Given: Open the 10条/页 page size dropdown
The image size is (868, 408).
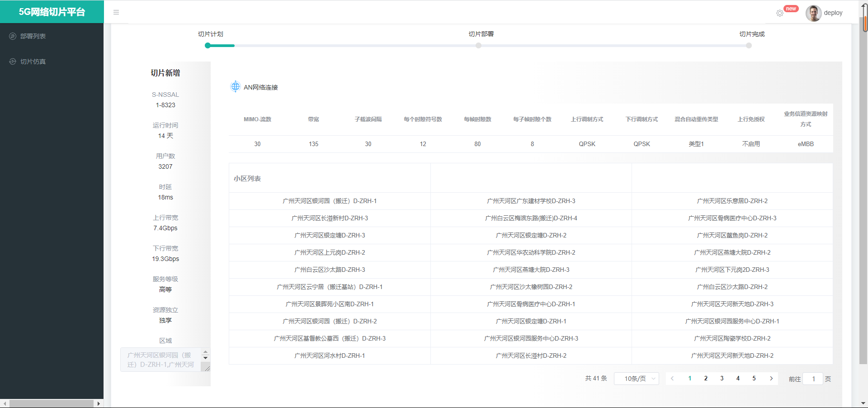Looking at the screenshot, I should tap(637, 379).
